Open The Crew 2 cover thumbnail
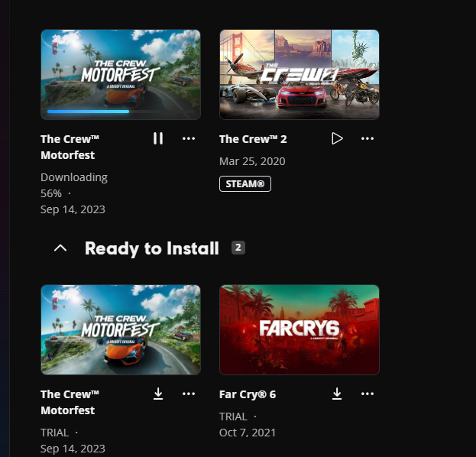The height and width of the screenshot is (457, 476). pos(300,75)
